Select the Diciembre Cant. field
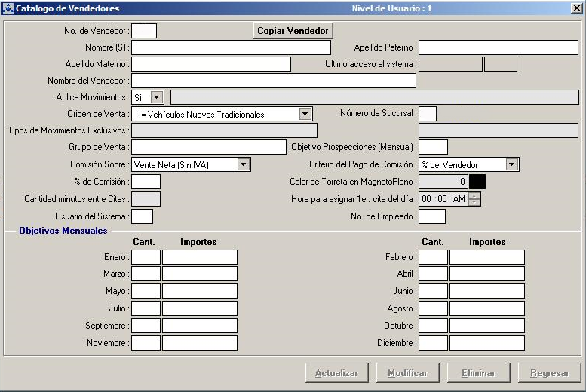Image resolution: width=586 pixels, height=392 pixels. coord(433,343)
